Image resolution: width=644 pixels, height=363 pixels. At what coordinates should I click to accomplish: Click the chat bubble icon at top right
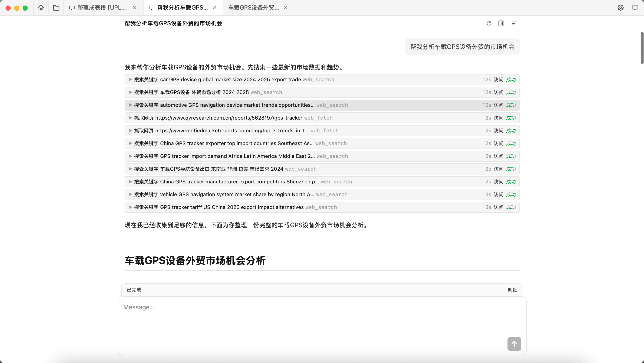pyautogui.click(x=635, y=8)
